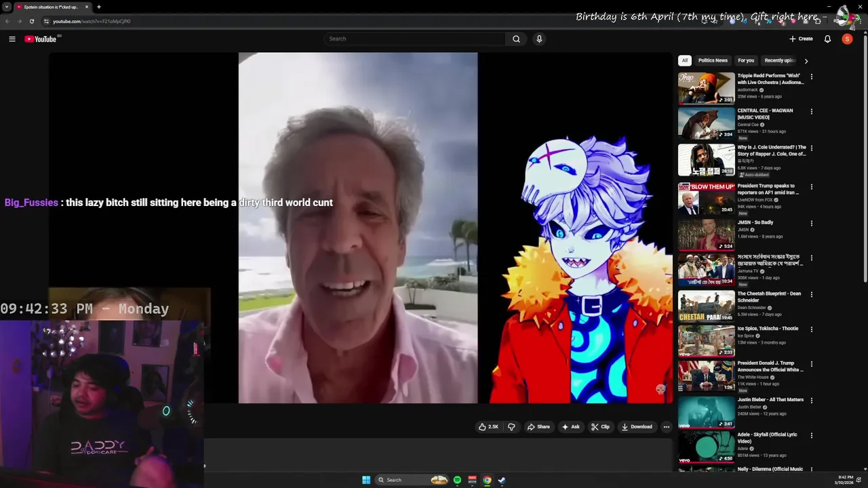
Task: Click the search magnifier button
Action: [x=516, y=39]
